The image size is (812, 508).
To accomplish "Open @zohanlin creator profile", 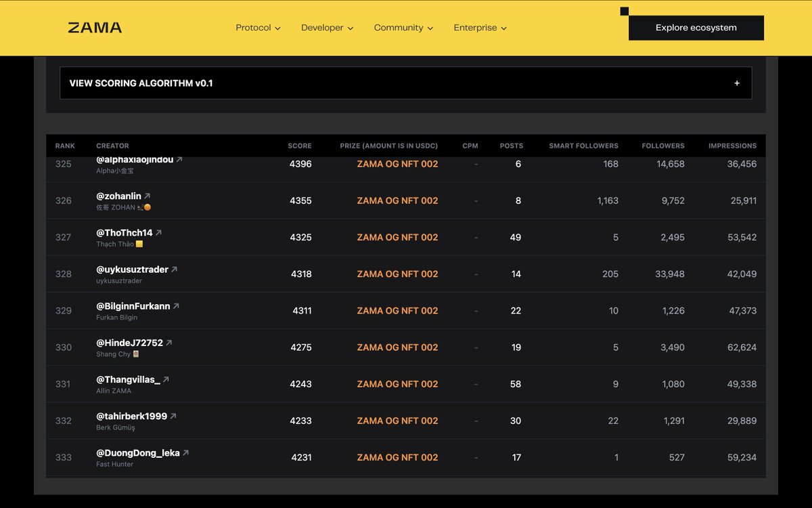I will tap(118, 196).
